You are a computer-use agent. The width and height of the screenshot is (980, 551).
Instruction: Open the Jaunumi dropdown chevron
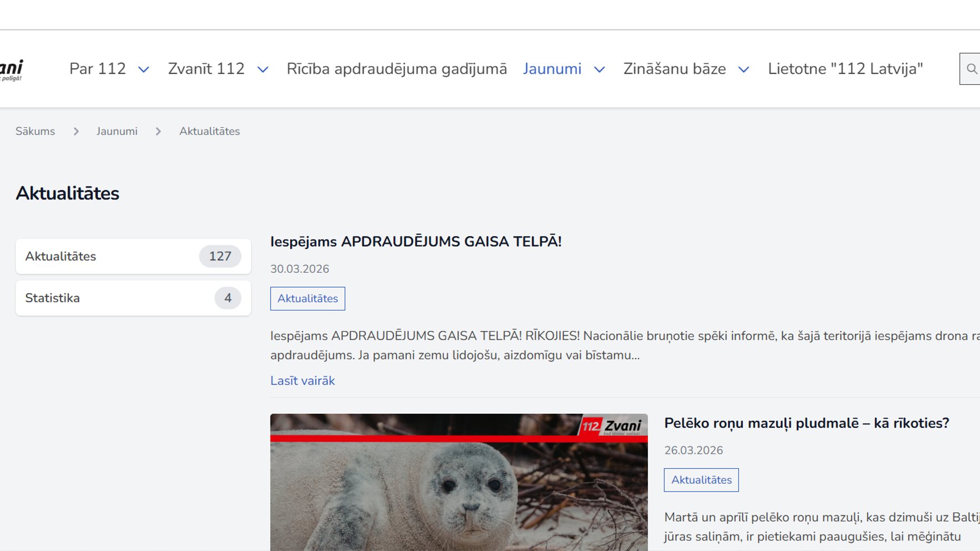point(599,70)
